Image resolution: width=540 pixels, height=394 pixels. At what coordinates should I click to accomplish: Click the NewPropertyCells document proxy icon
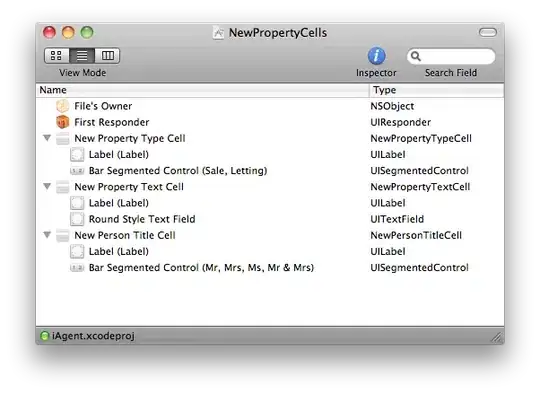(x=218, y=33)
